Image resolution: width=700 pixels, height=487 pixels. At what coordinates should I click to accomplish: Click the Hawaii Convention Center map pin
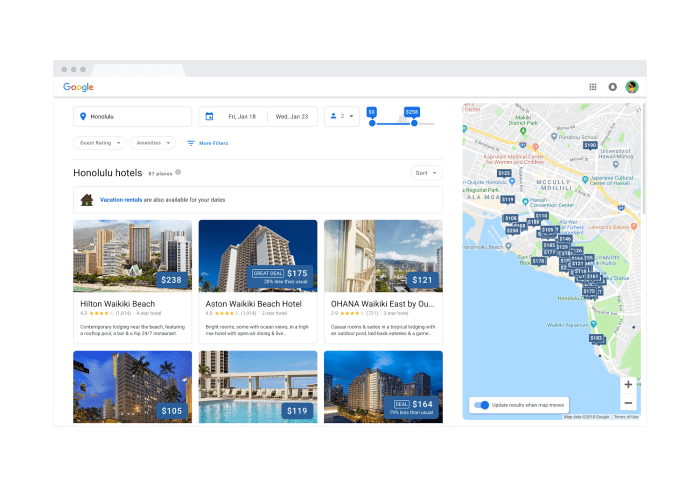click(525, 201)
